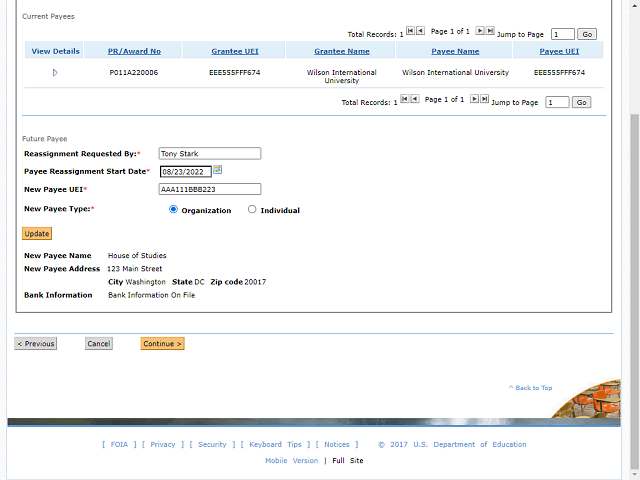The width and height of the screenshot is (640, 480).
Task: Switch to Mobile Version
Action: [x=291, y=461]
